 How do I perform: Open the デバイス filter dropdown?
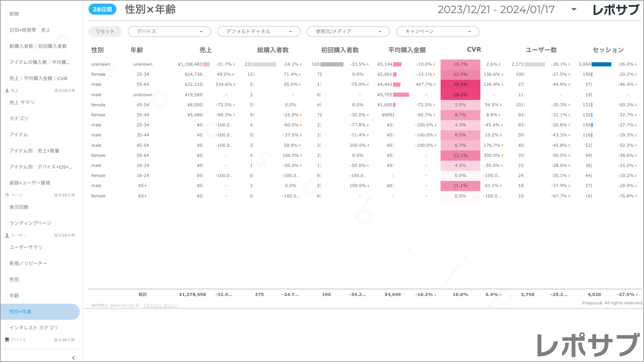[169, 32]
